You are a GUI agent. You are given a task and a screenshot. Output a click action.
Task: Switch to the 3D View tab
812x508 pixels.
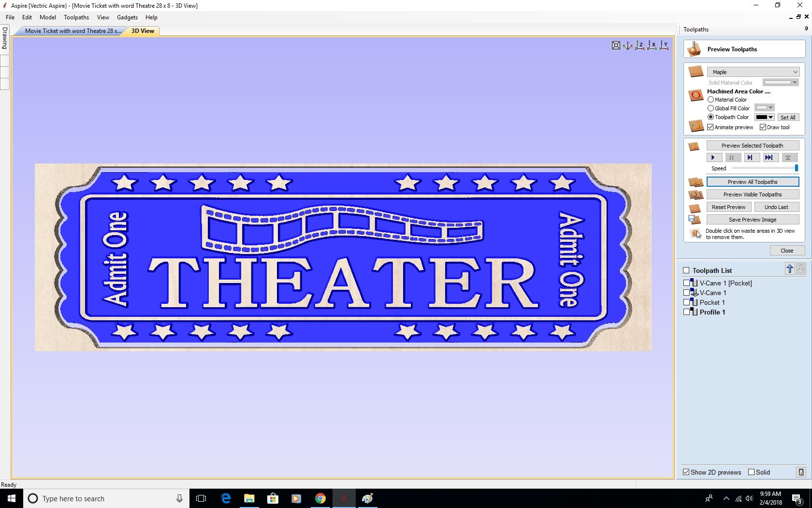142,30
